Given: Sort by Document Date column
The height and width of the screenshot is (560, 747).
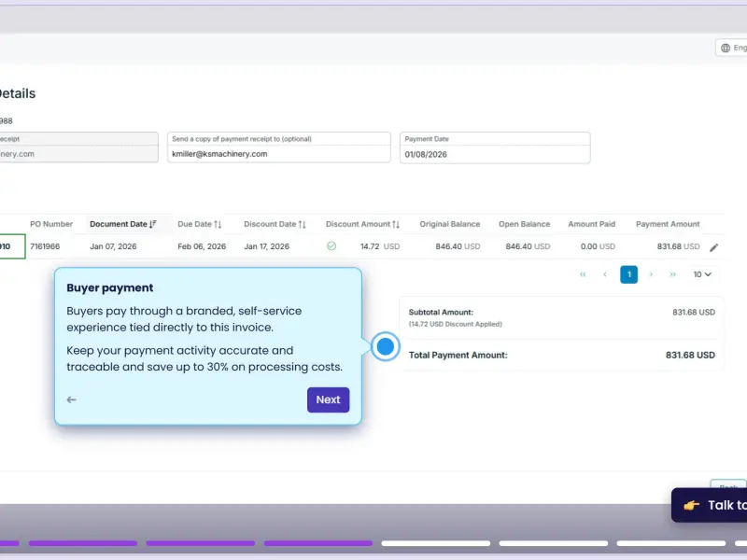Looking at the screenshot, I should coord(123,224).
